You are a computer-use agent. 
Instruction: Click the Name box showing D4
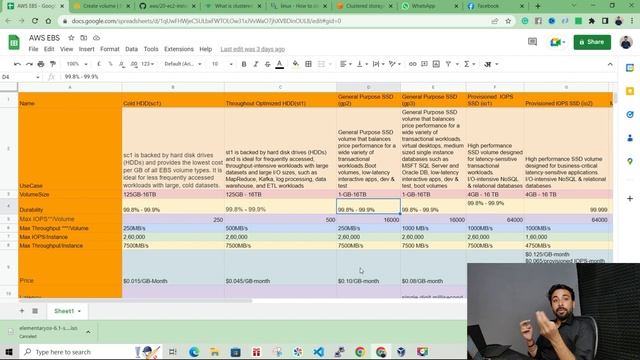pos(20,77)
